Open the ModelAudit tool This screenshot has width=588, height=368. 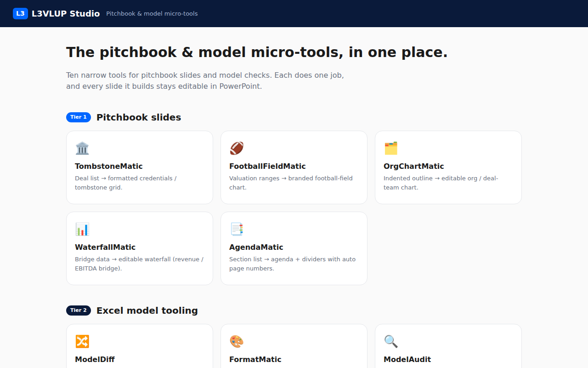click(x=448, y=346)
